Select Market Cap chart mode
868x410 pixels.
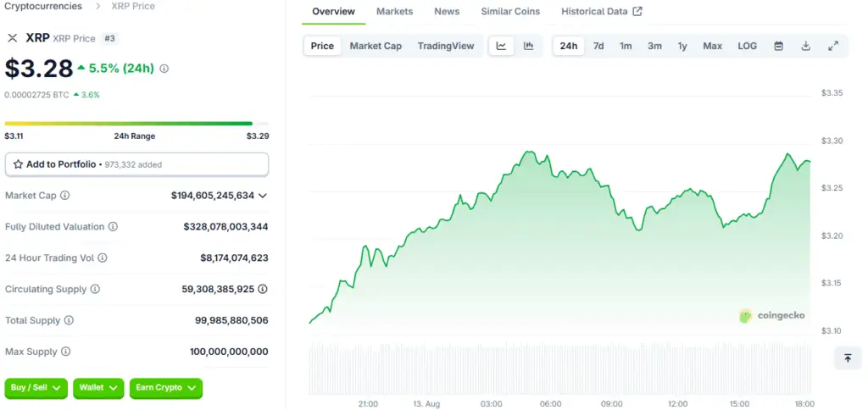(376, 46)
